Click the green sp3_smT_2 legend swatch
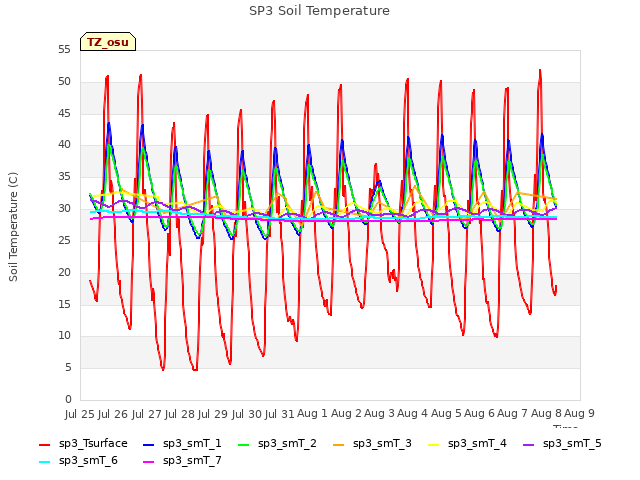The image size is (640, 480). (x=244, y=444)
